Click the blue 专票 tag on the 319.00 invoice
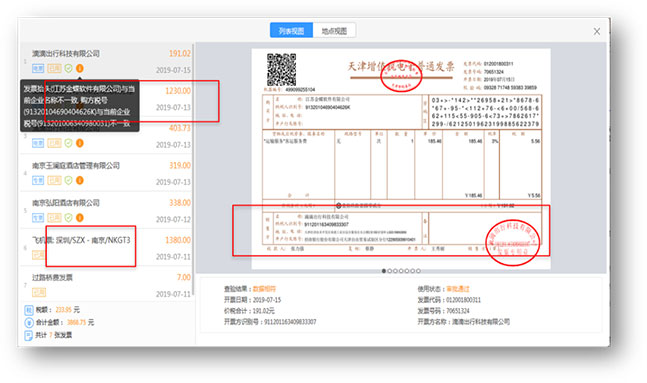Viewport: 647px width, 383px height. coord(38,180)
